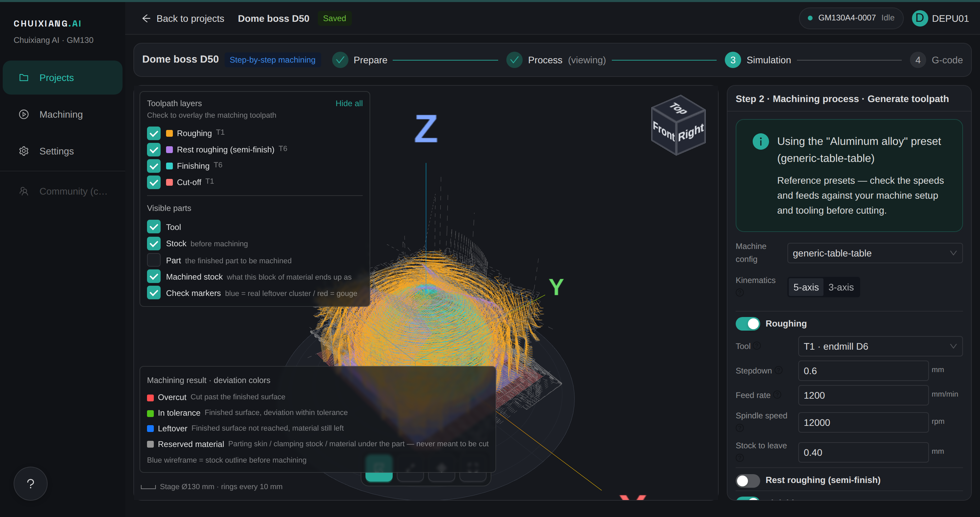The image size is (980, 517).
Task: Open the Stock to leave help icon
Action: pyautogui.click(x=739, y=458)
